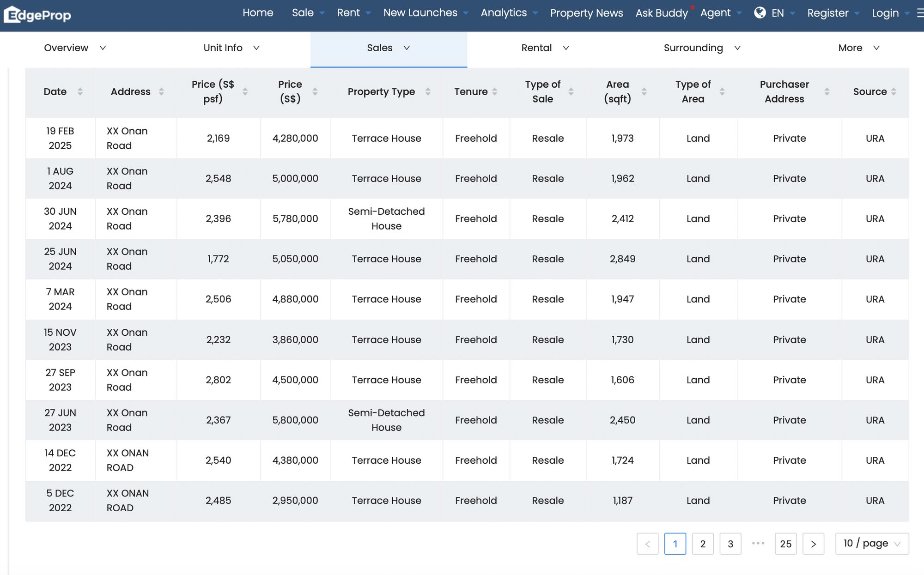Click the 27 JUN 2023 date cell
This screenshot has height=575, width=924.
60,420
